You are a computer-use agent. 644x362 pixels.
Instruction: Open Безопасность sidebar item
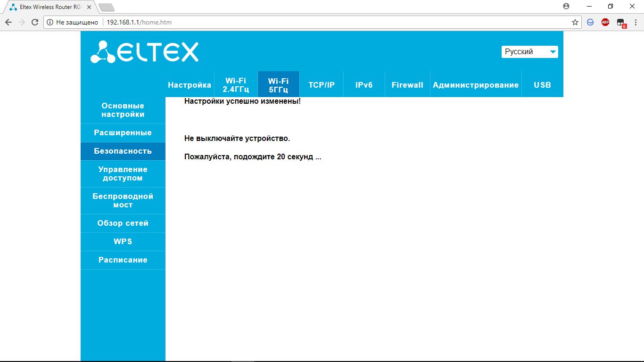click(x=123, y=151)
